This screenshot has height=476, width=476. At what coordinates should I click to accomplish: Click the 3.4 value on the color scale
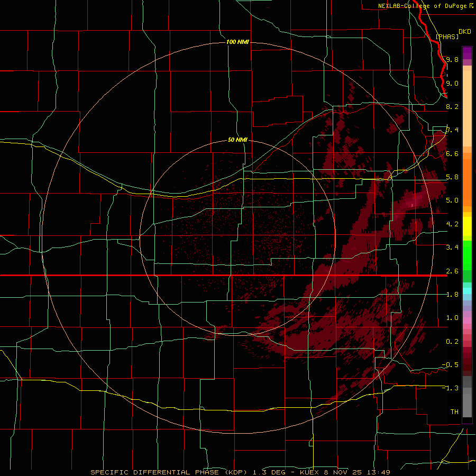tap(452, 248)
